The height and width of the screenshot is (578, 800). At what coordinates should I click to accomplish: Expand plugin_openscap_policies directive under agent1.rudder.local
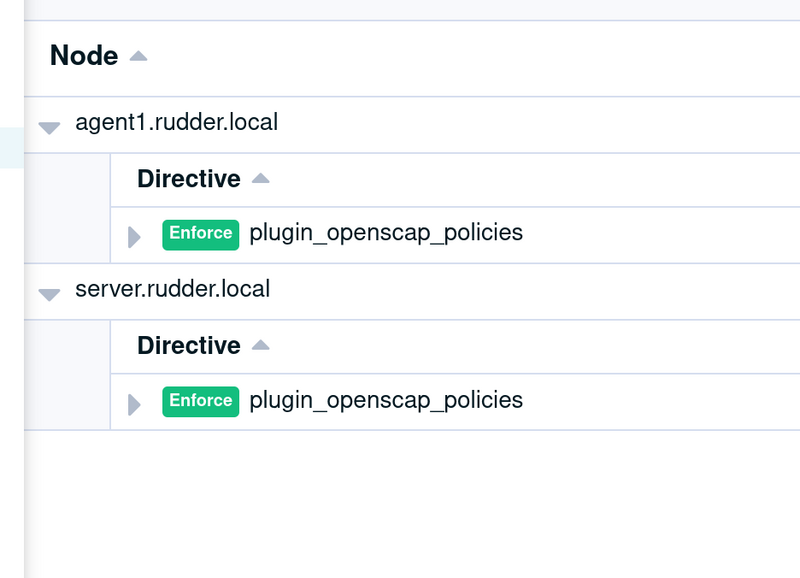(134, 237)
